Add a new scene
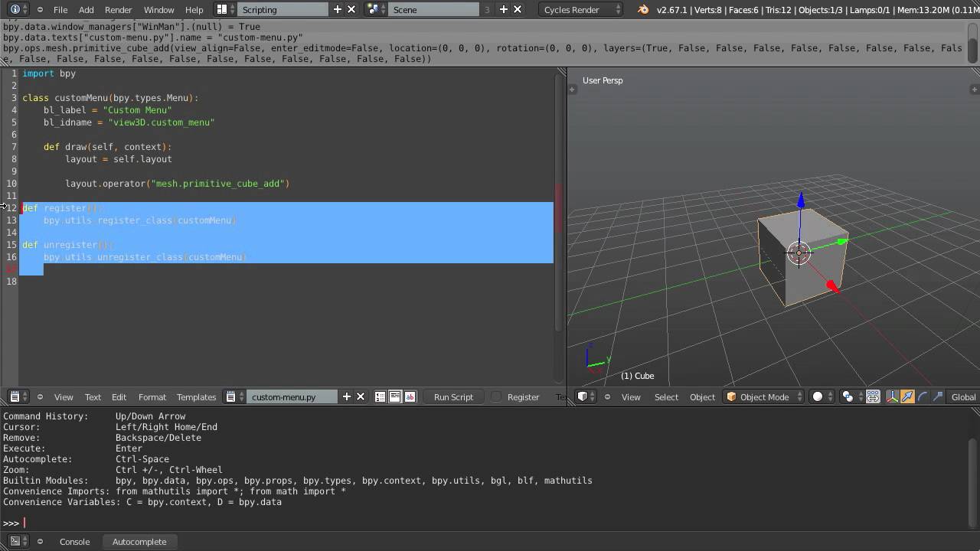 (x=503, y=9)
